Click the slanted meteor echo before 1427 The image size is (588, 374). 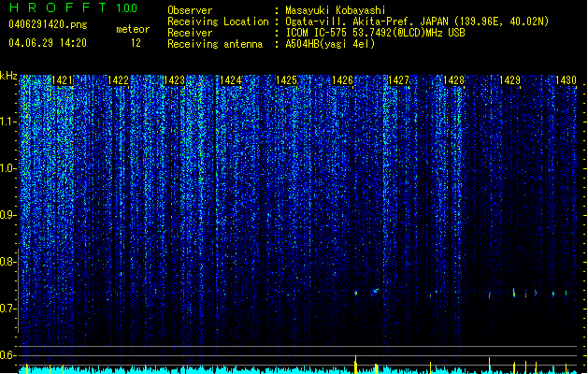coord(375,291)
